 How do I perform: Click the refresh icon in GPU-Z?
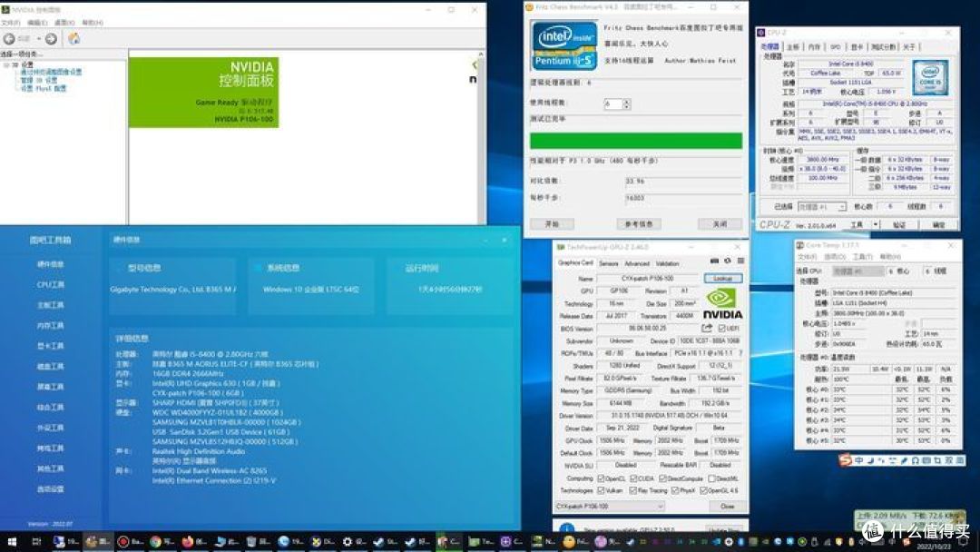click(728, 261)
